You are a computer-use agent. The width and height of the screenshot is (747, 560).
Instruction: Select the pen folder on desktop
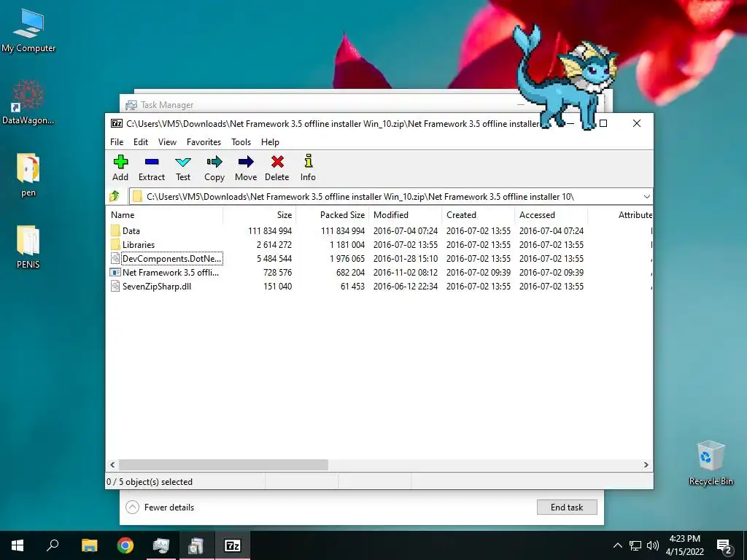pos(28,175)
